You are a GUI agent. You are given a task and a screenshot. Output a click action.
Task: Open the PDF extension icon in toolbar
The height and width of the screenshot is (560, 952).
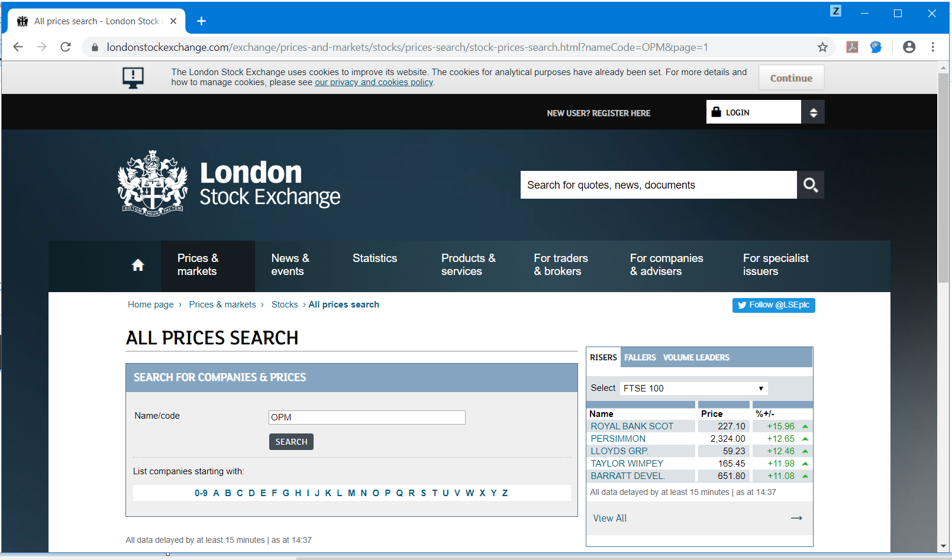[x=852, y=47]
